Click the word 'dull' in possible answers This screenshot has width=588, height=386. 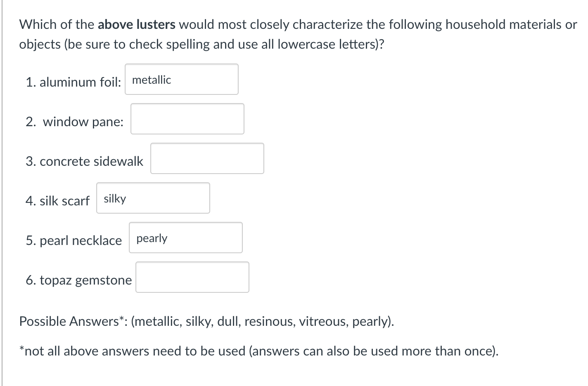pyautogui.click(x=228, y=321)
